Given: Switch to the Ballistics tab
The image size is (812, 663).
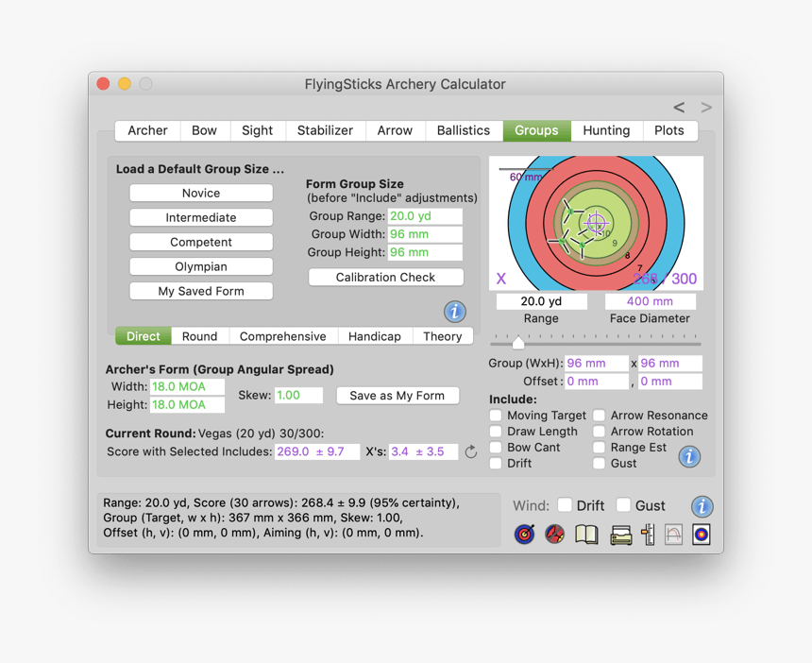Looking at the screenshot, I should click(463, 130).
